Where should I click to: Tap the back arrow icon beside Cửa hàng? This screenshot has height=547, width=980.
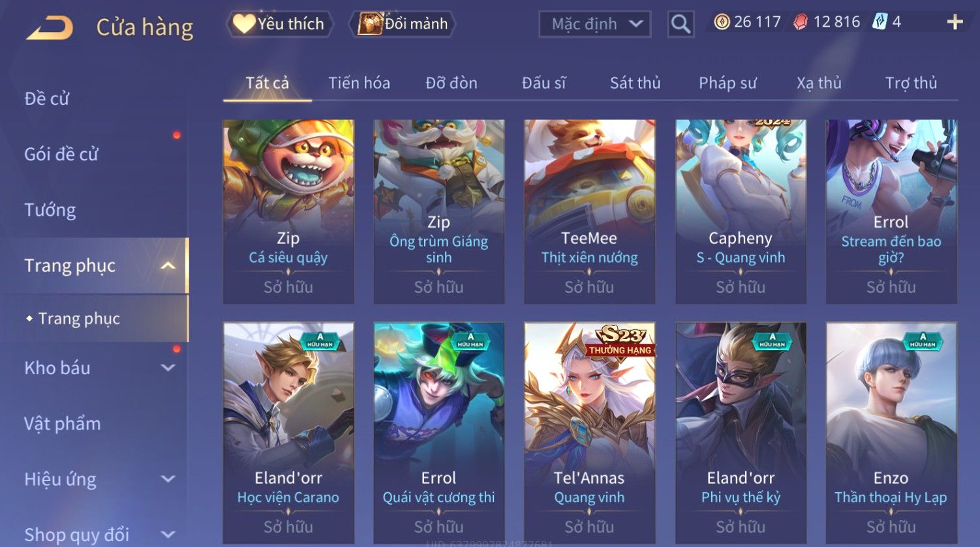(50, 27)
